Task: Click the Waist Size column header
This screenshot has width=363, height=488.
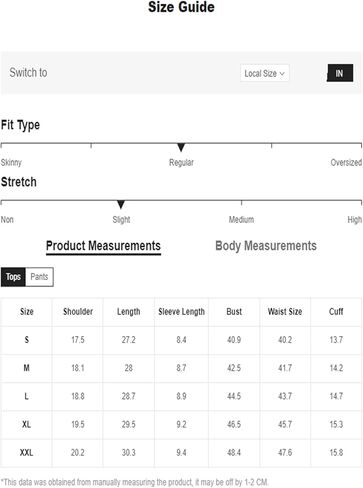Action: pyautogui.click(x=285, y=312)
